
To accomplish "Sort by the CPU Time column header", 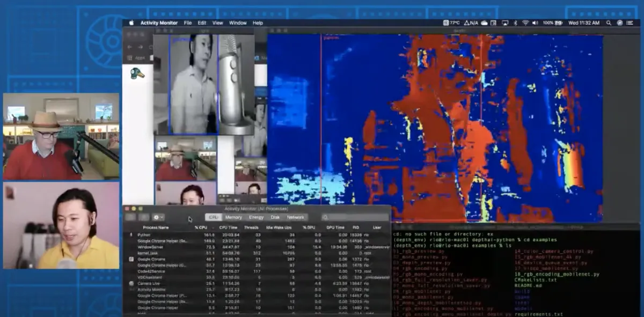I will (x=228, y=227).
